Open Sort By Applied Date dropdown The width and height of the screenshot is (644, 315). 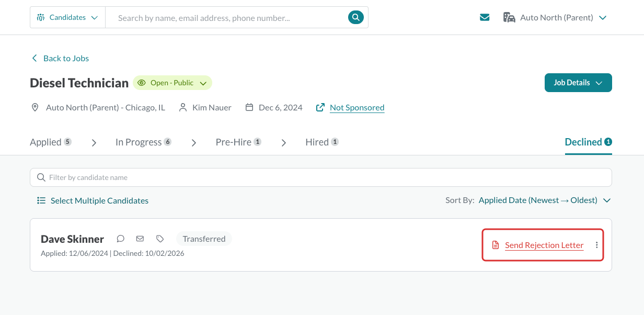[x=545, y=200]
